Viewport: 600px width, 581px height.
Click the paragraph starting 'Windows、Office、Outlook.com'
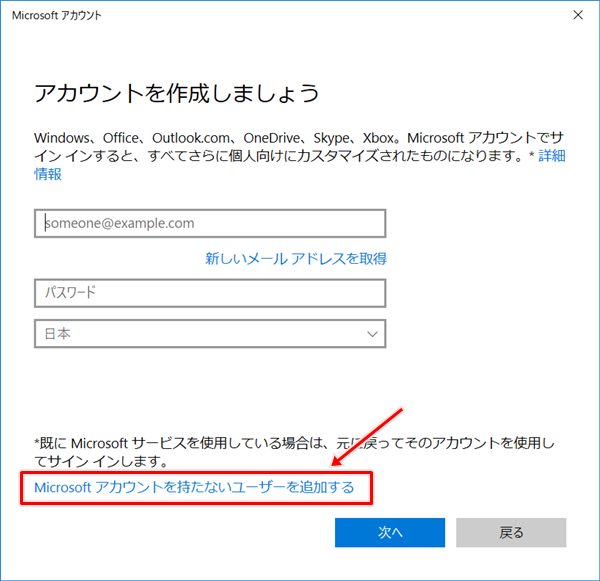point(300,156)
